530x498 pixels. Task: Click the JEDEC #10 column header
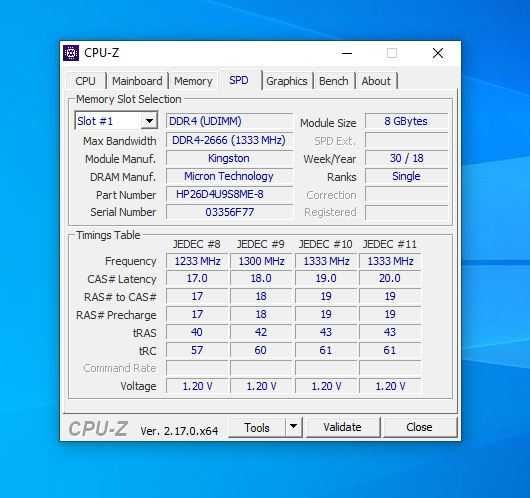[326, 244]
